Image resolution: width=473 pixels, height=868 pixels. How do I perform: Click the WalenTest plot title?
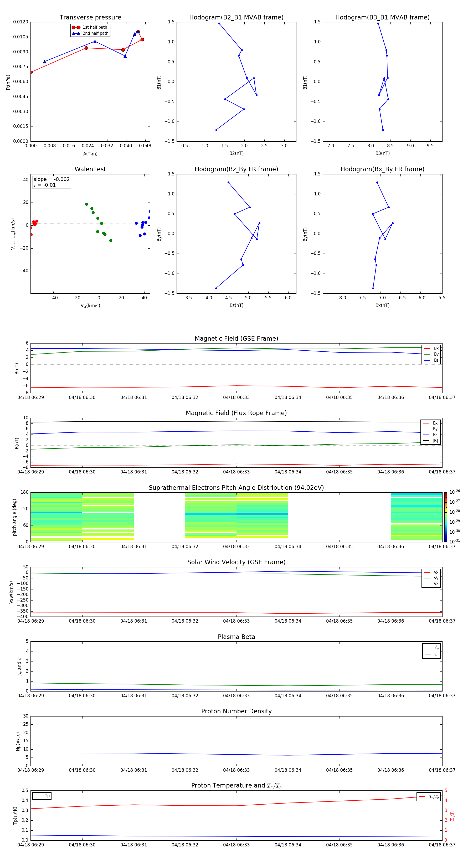pos(90,169)
